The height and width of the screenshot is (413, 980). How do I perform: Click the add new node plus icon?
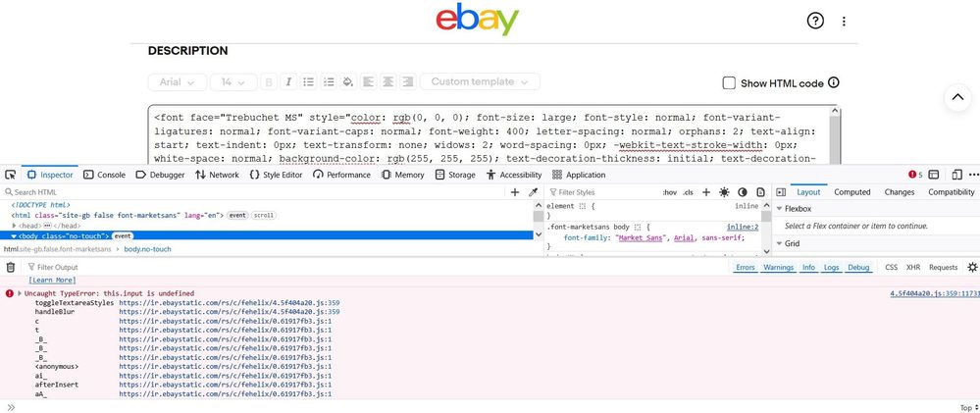point(515,192)
